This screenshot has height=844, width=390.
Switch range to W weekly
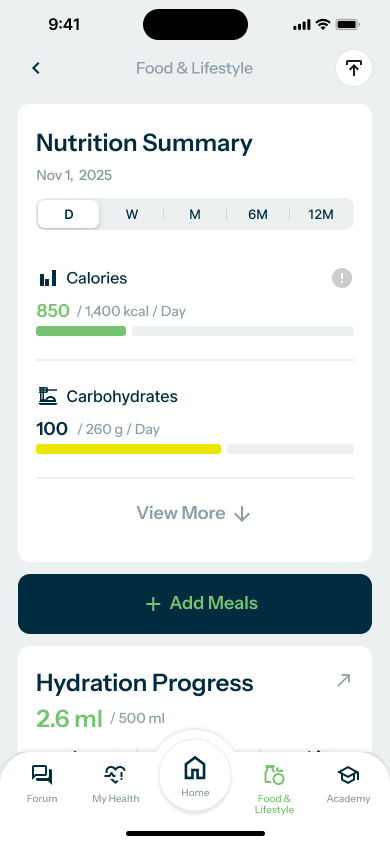tap(132, 214)
